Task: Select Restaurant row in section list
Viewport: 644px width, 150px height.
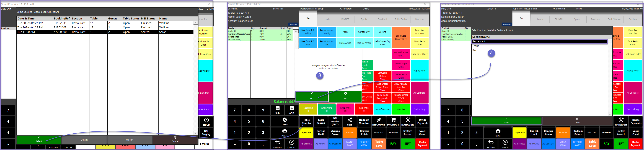Action: pyautogui.click(x=539, y=42)
